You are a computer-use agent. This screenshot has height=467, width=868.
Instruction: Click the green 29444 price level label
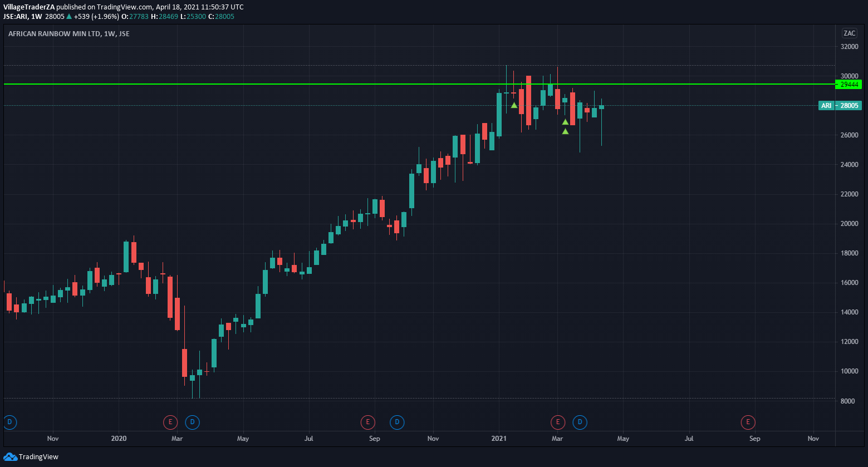point(849,85)
